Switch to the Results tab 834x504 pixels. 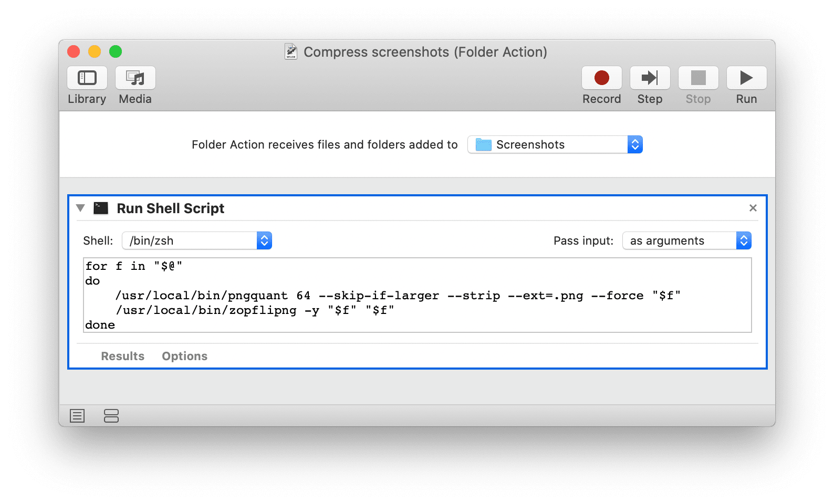pos(122,356)
